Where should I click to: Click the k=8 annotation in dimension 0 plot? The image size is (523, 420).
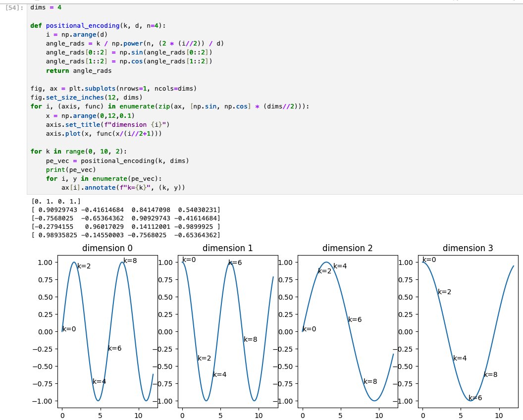[x=130, y=261]
